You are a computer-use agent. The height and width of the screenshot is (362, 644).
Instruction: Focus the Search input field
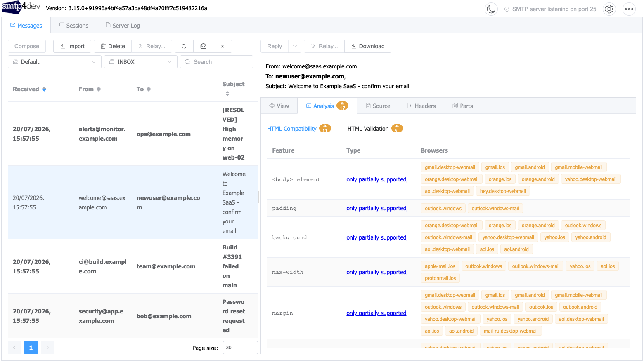tap(216, 62)
